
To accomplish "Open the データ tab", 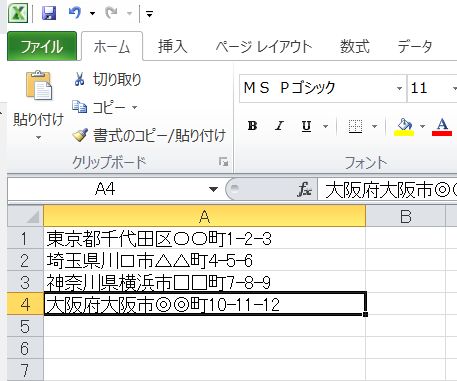I will click(x=415, y=46).
